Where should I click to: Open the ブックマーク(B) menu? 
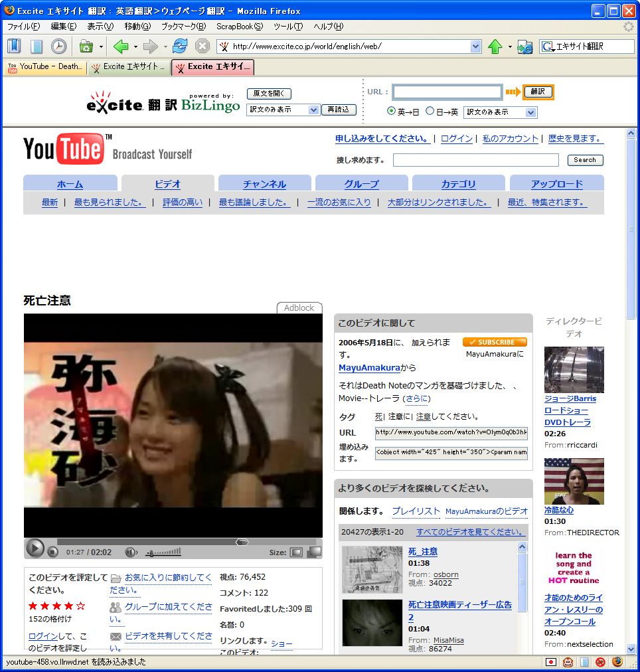pyautogui.click(x=183, y=27)
